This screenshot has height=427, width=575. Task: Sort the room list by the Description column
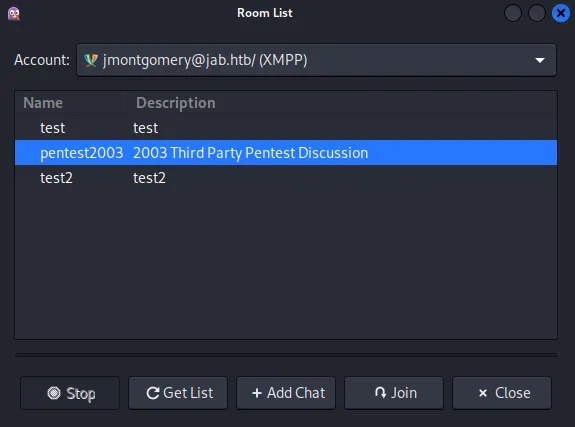coord(342,103)
